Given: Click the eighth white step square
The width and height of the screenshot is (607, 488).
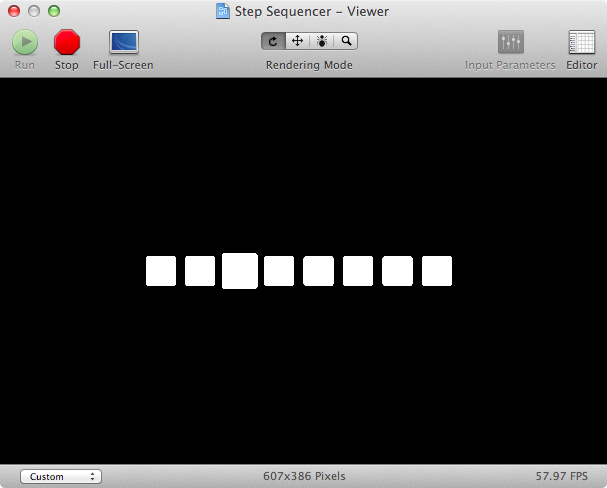Looking at the screenshot, I should 437,271.
